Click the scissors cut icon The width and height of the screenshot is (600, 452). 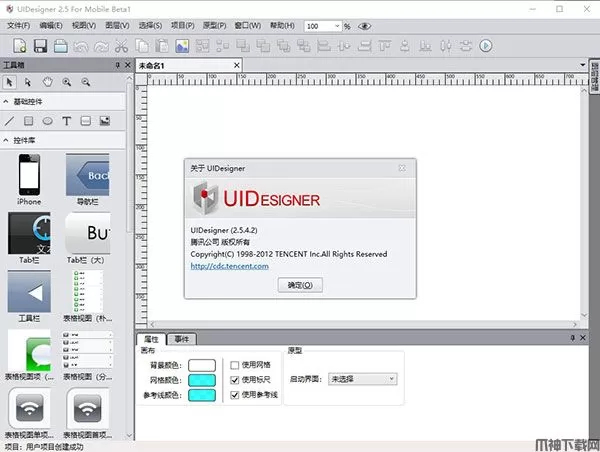coord(120,45)
